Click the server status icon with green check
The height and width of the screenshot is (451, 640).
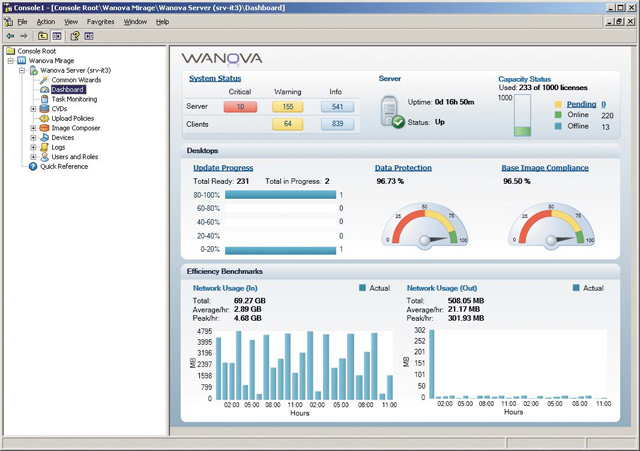point(391,111)
